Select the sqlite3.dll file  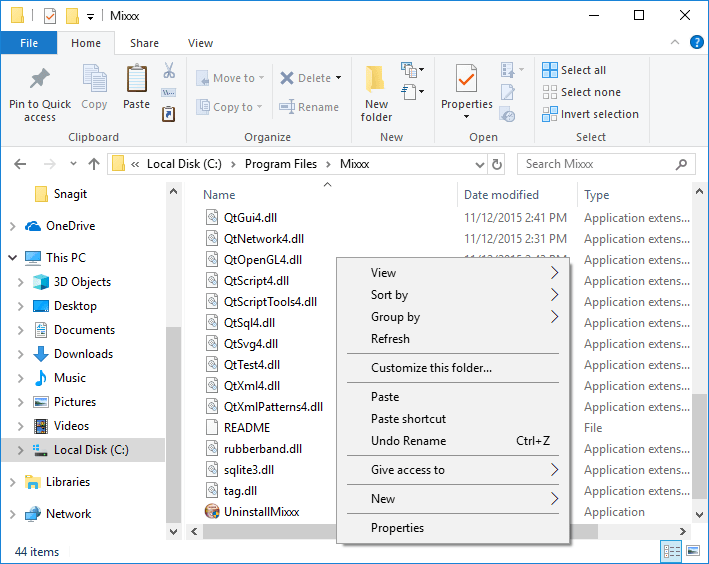pos(249,470)
